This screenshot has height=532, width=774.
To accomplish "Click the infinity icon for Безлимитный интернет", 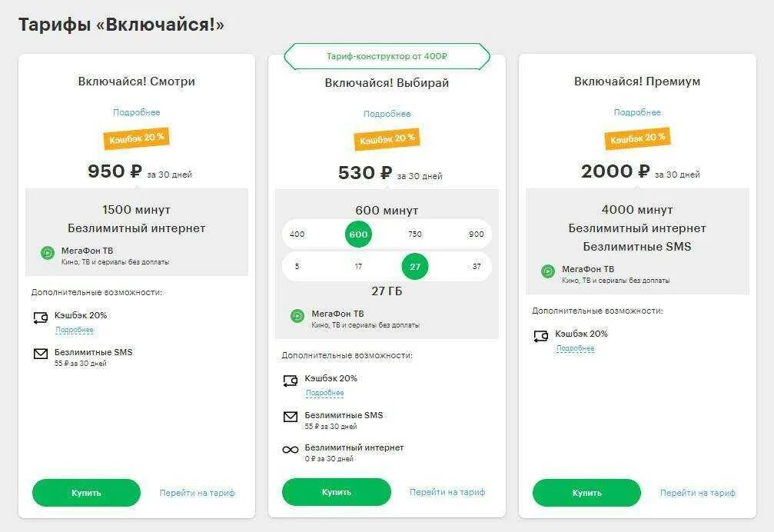I will tap(291, 450).
